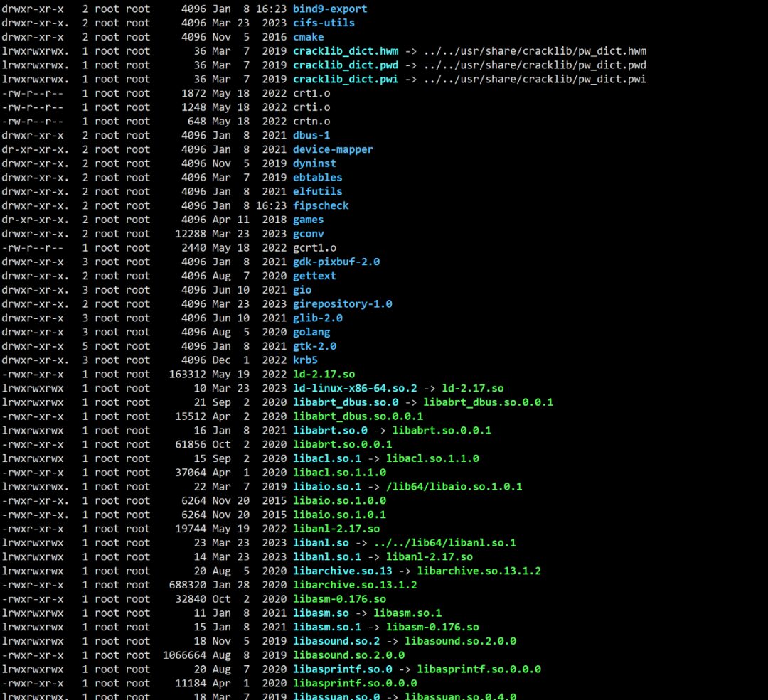The width and height of the screenshot is (768, 700).
Task: Select the libasound.so.2.0.0 link target
Action: coord(460,641)
